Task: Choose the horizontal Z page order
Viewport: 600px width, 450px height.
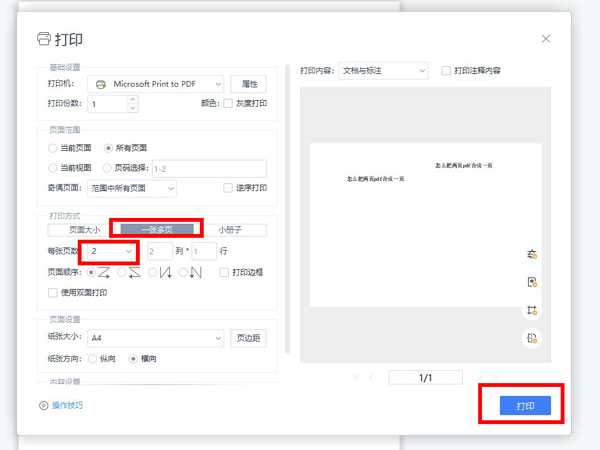Action: point(91,272)
